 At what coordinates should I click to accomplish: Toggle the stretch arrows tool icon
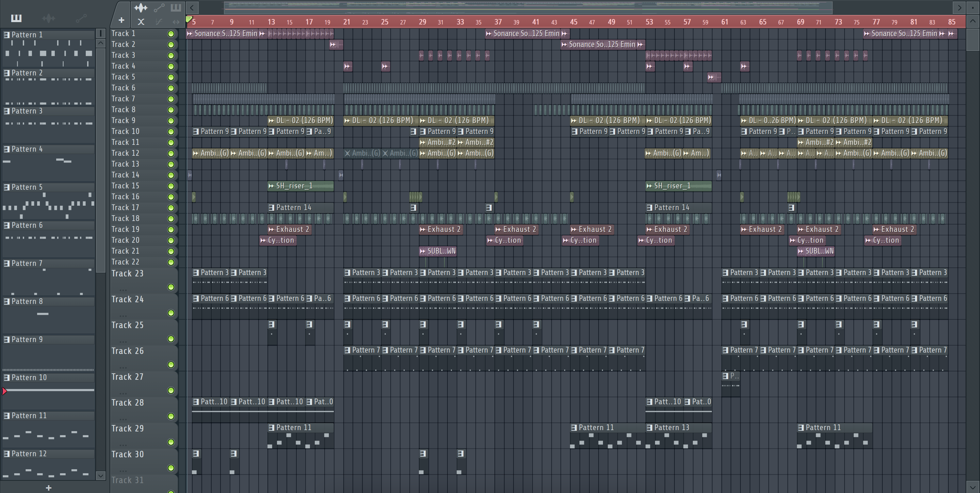(176, 22)
